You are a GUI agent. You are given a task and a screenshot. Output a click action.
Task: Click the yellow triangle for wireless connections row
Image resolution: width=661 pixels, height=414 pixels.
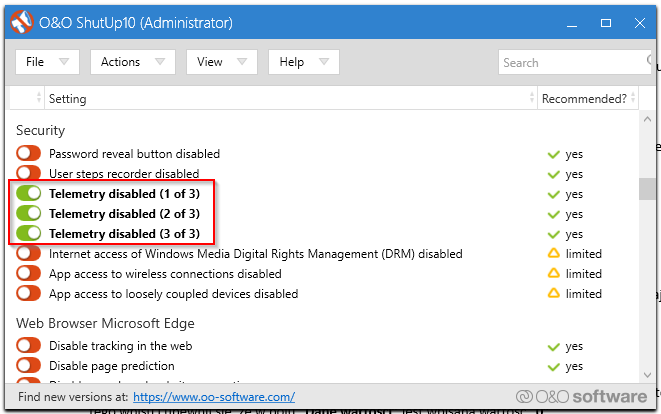(554, 273)
